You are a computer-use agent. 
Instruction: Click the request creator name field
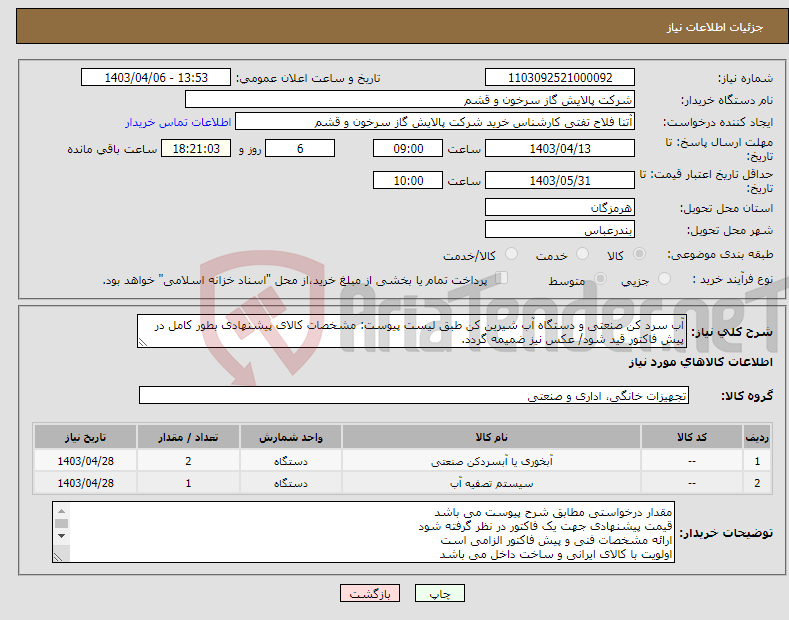(435, 122)
